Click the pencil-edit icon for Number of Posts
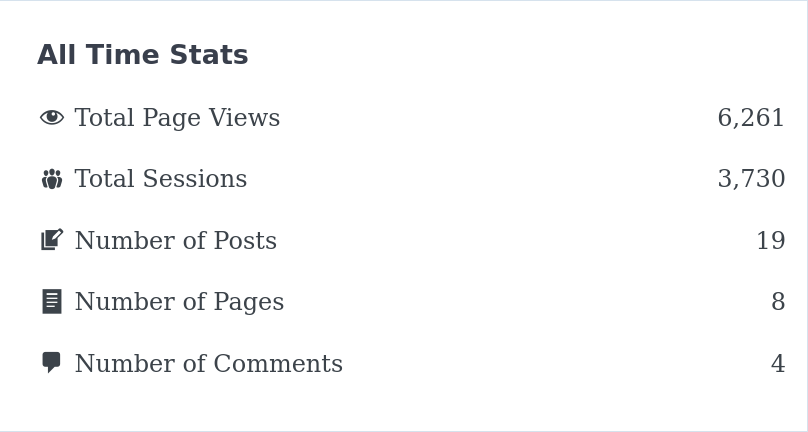808x432 pixels. coord(52,240)
